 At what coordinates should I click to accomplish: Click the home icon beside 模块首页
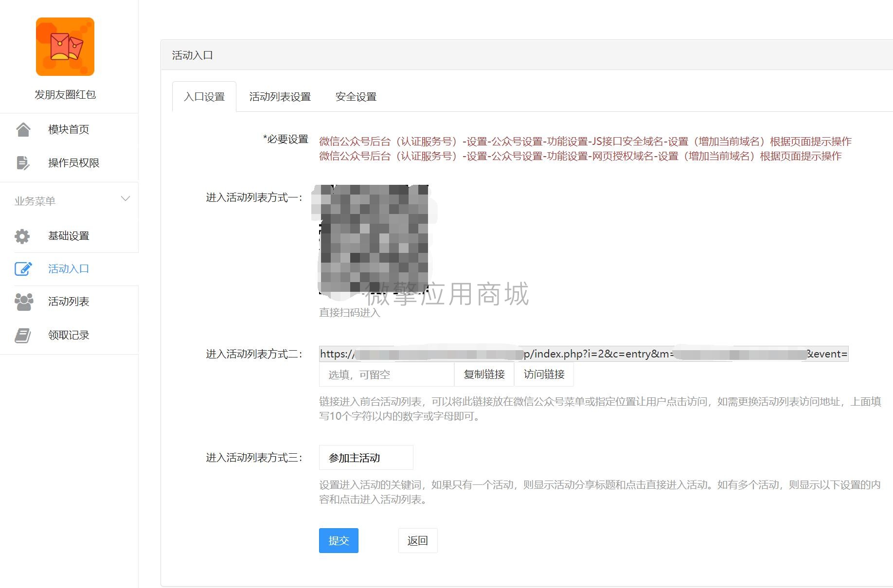[x=23, y=129]
